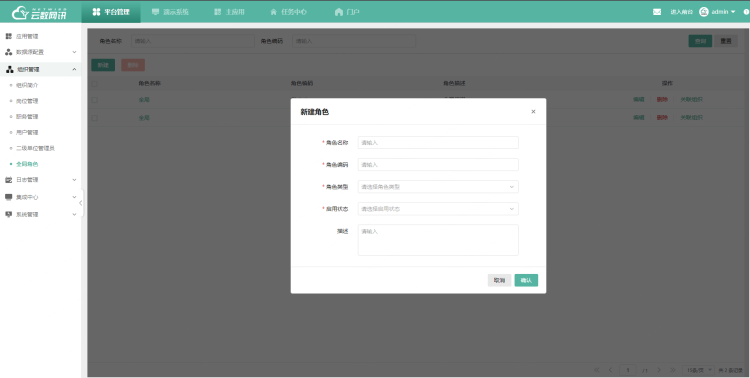Open 用户管理 in the sidebar
Screen dimensions: 750x378
coord(27,133)
